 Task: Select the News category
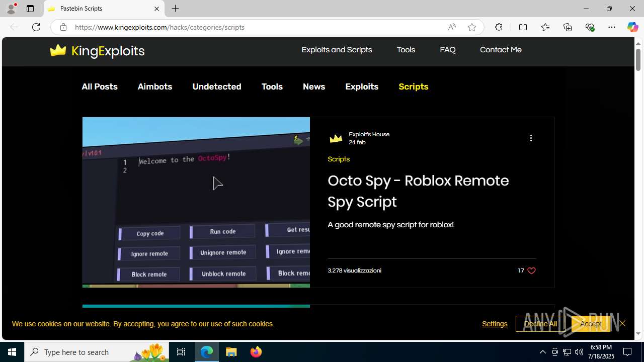coord(314,86)
